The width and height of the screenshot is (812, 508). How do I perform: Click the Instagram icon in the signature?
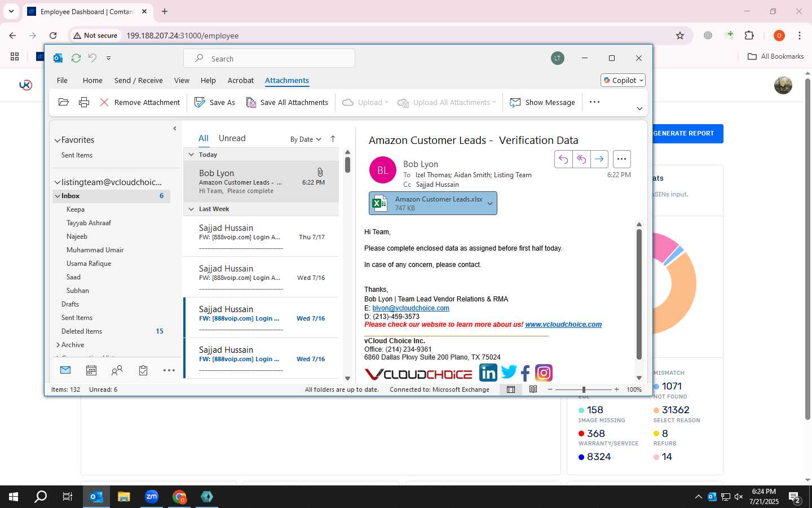pyautogui.click(x=544, y=373)
